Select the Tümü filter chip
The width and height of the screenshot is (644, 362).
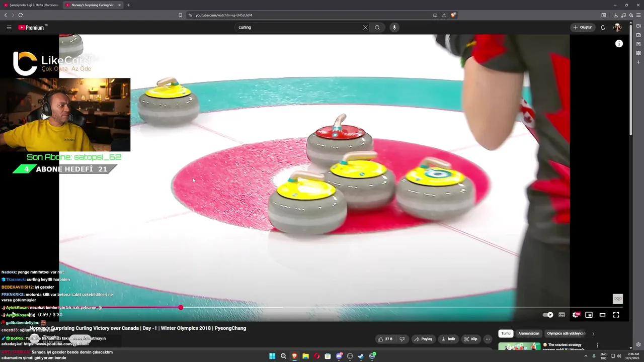pos(506,333)
